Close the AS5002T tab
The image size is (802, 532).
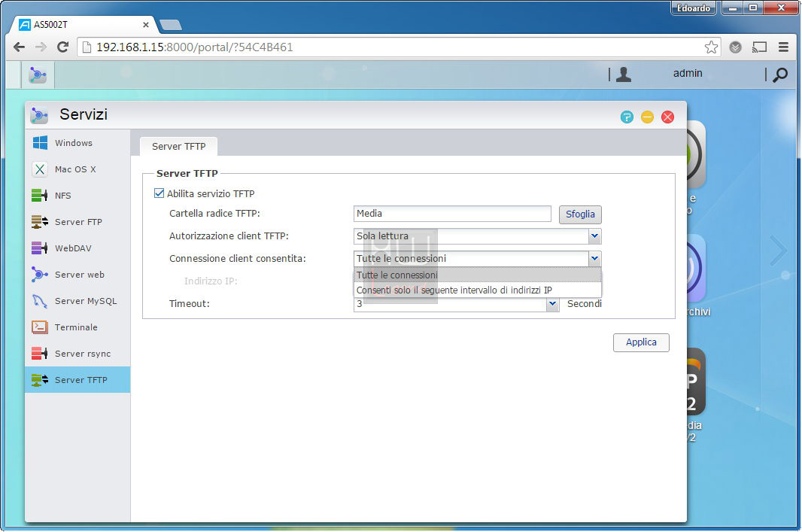(x=146, y=25)
